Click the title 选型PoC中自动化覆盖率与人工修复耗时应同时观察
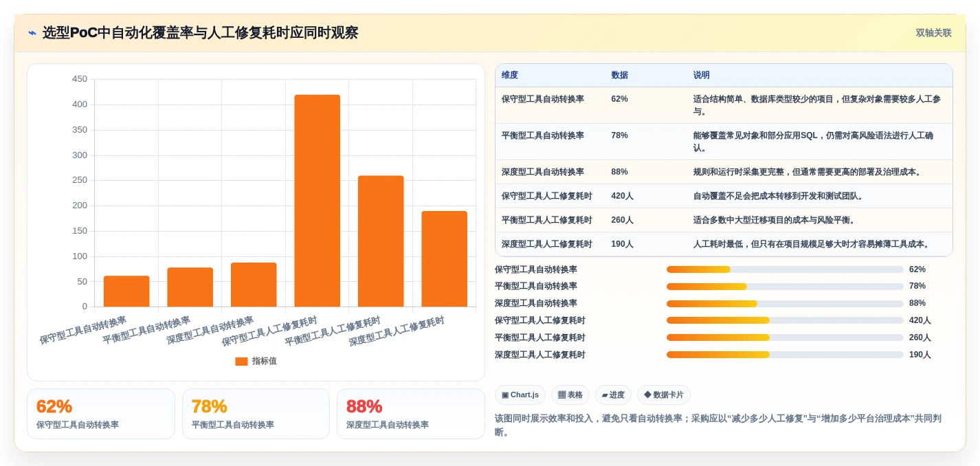This screenshot has height=466, width=980. (x=200, y=33)
